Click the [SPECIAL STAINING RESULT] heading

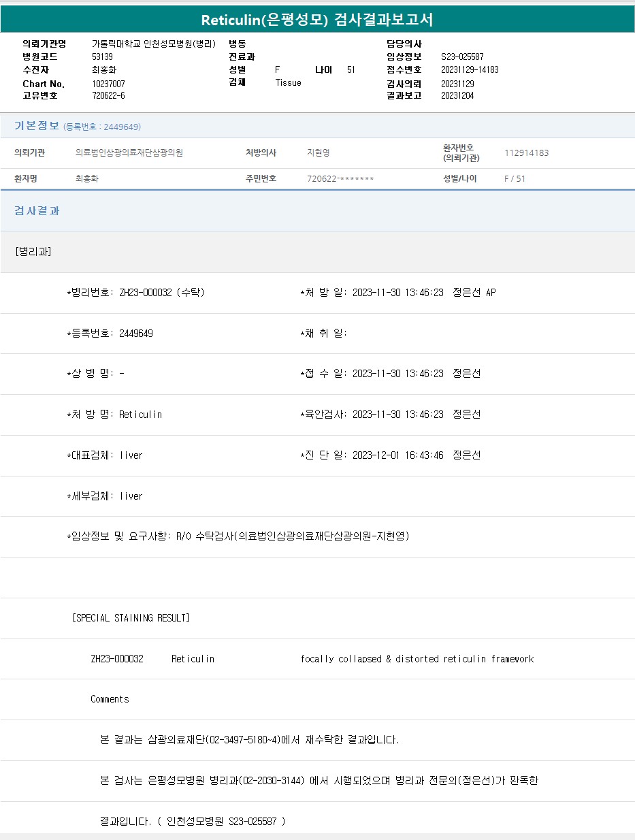click(x=131, y=618)
